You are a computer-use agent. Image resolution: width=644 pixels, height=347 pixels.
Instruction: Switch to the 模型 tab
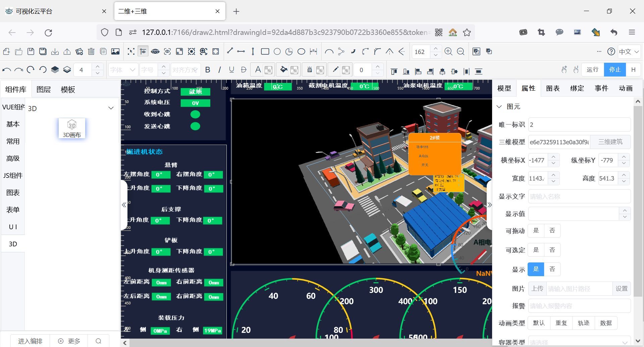click(504, 88)
